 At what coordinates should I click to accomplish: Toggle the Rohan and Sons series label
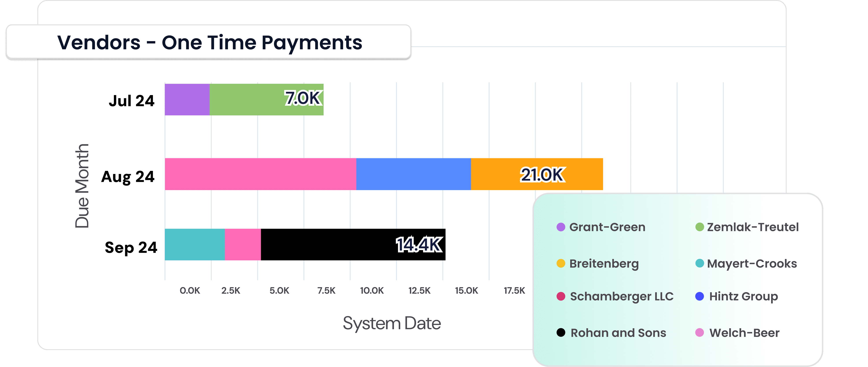[x=618, y=333]
